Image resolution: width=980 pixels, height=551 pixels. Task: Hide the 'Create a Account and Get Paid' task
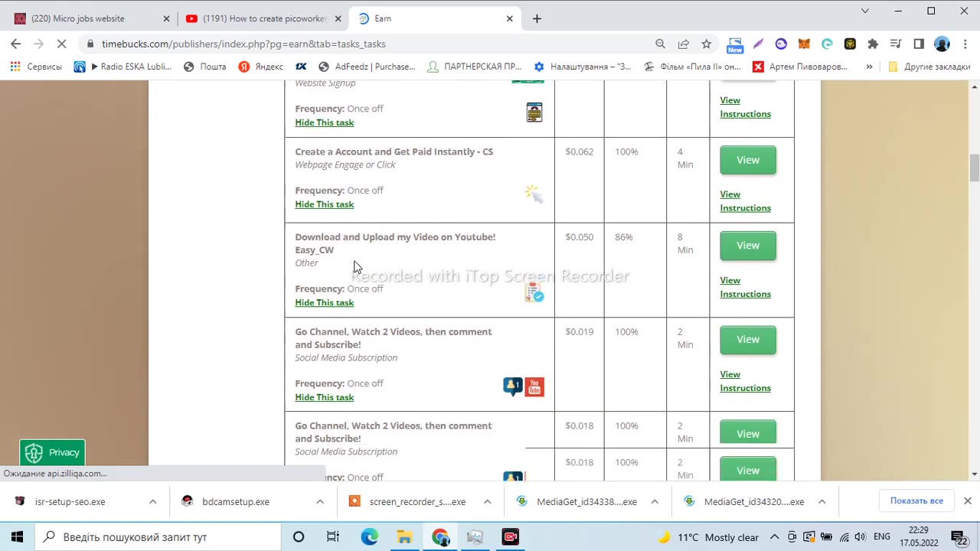(325, 204)
